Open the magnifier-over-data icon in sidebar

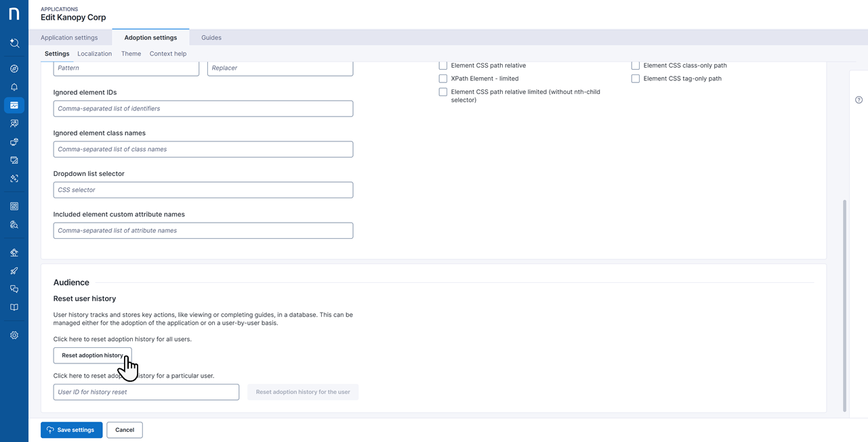click(x=14, y=225)
